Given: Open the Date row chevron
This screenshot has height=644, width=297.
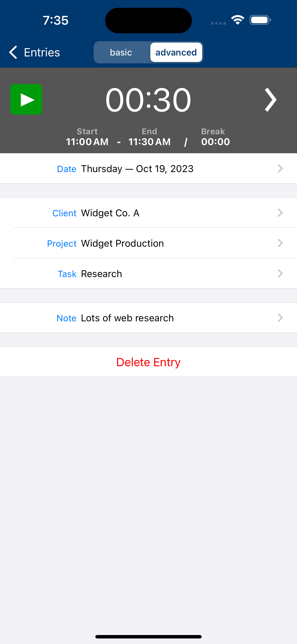Looking at the screenshot, I should (280, 169).
